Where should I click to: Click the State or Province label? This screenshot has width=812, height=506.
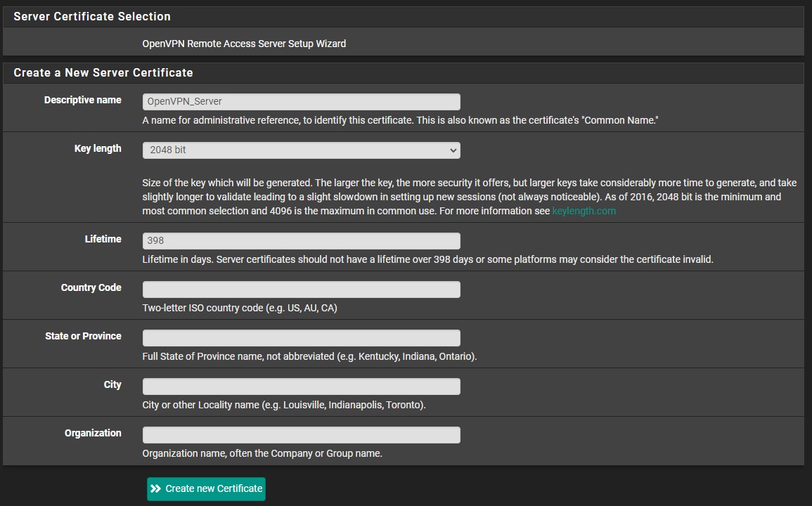[x=84, y=336]
